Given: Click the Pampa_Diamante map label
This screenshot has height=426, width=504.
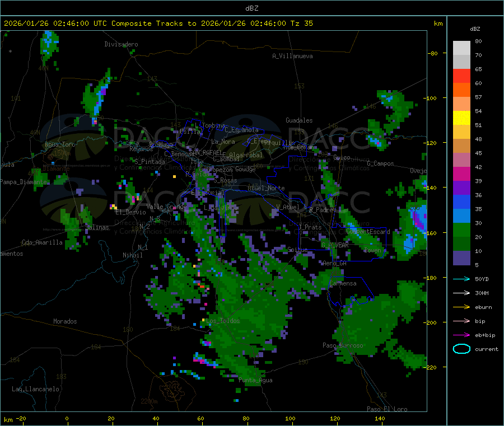Looking at the screenshot, I should tap(24, 182).
